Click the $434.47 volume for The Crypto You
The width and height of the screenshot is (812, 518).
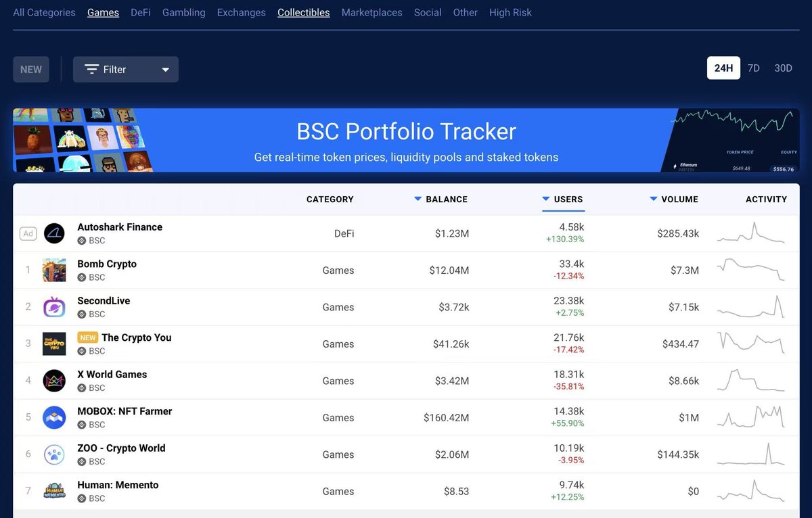coord(681,344)
